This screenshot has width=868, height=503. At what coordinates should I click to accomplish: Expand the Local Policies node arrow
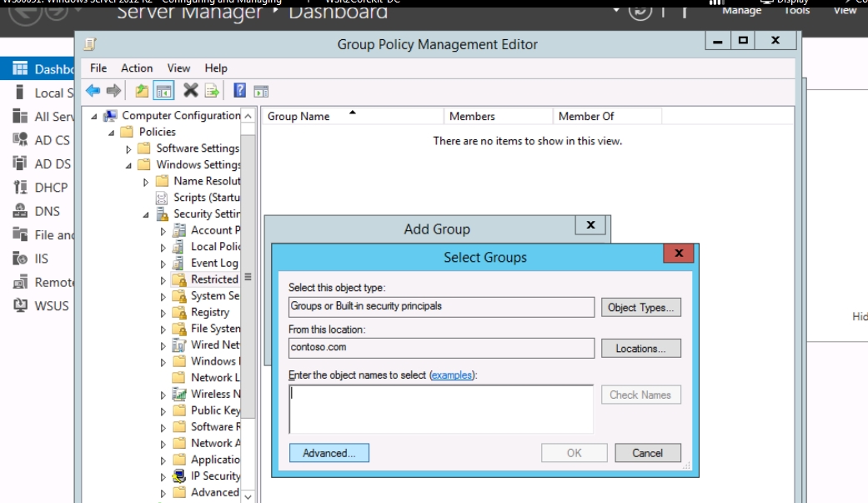[163, 248]
